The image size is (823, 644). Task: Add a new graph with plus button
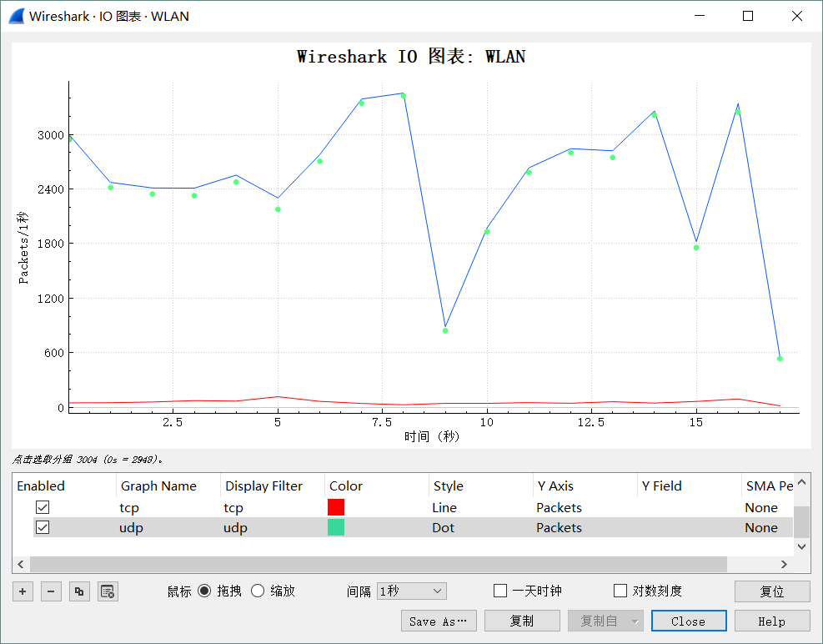click(23, 591)
